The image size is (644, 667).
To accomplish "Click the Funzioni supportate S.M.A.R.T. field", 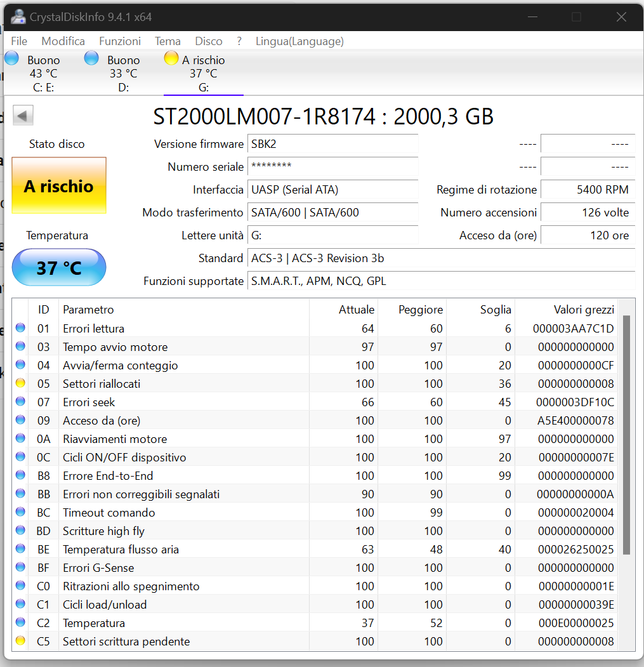I will click(442, 281).
